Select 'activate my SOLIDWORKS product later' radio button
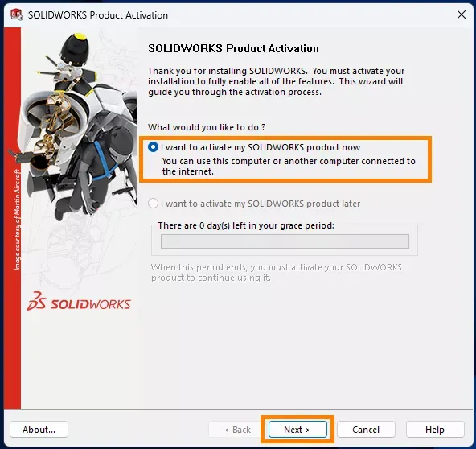476x449 pixels. pos(153,204)
